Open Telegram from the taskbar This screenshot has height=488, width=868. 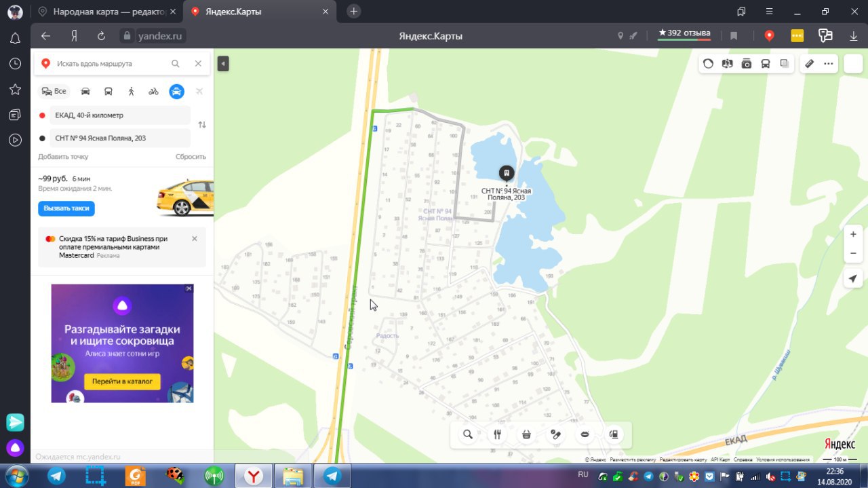[x=57, y=476]
